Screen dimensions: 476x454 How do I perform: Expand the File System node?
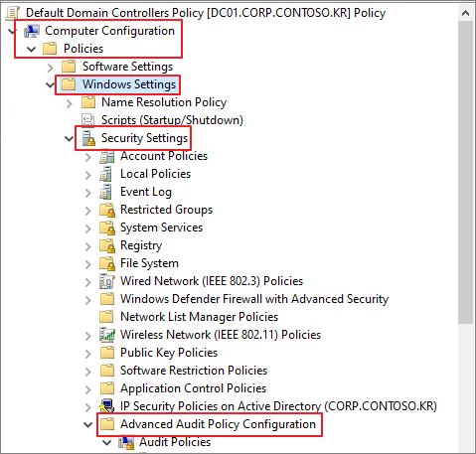[x=88, y=264]
